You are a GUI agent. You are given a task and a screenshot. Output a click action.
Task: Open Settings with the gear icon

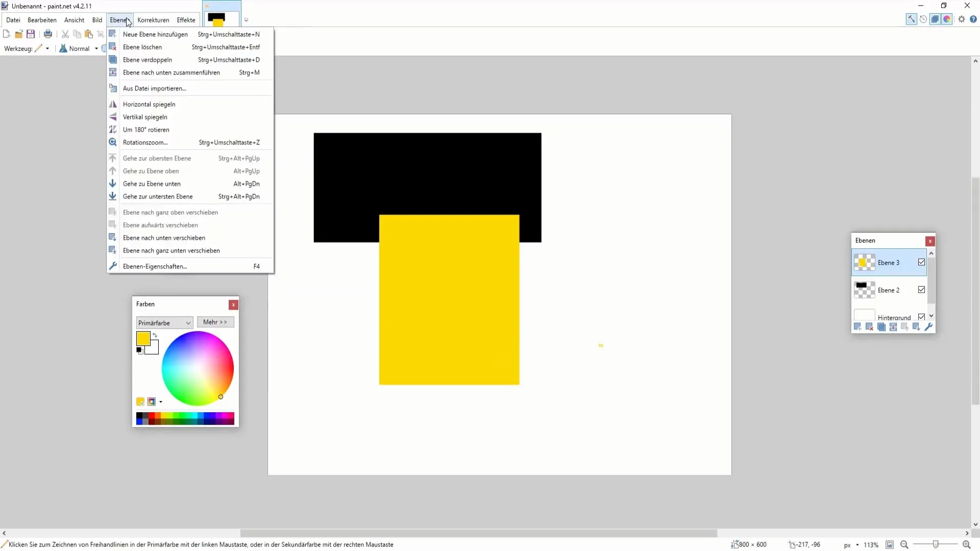(962, 19)
